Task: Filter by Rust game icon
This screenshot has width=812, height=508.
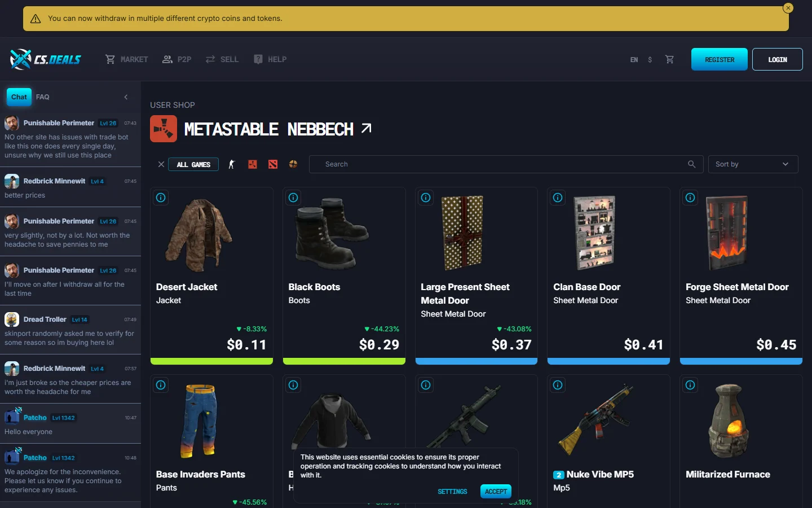Action: pos(253,164)
